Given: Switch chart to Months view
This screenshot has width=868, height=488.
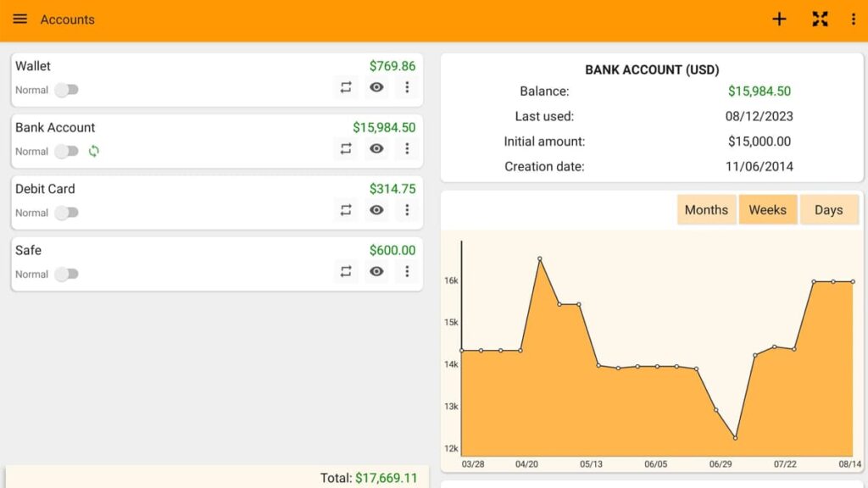Looking at the screenshot, I should coord(706,210).
